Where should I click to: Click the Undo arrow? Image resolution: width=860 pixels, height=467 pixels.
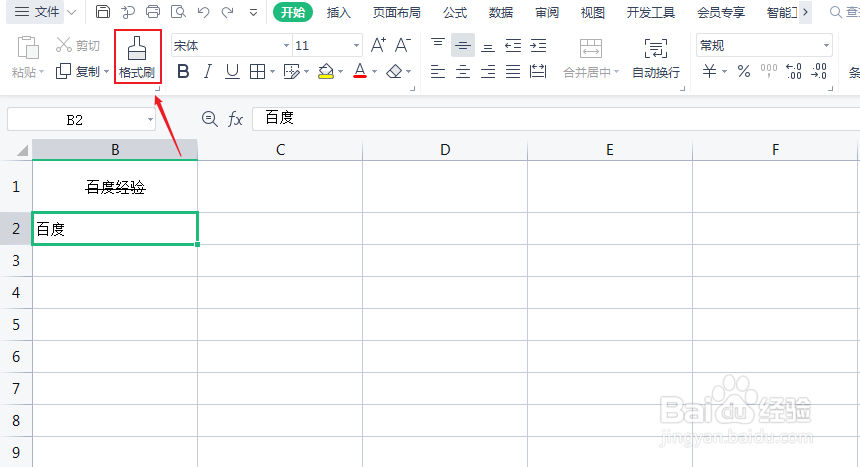coord(203,12)
